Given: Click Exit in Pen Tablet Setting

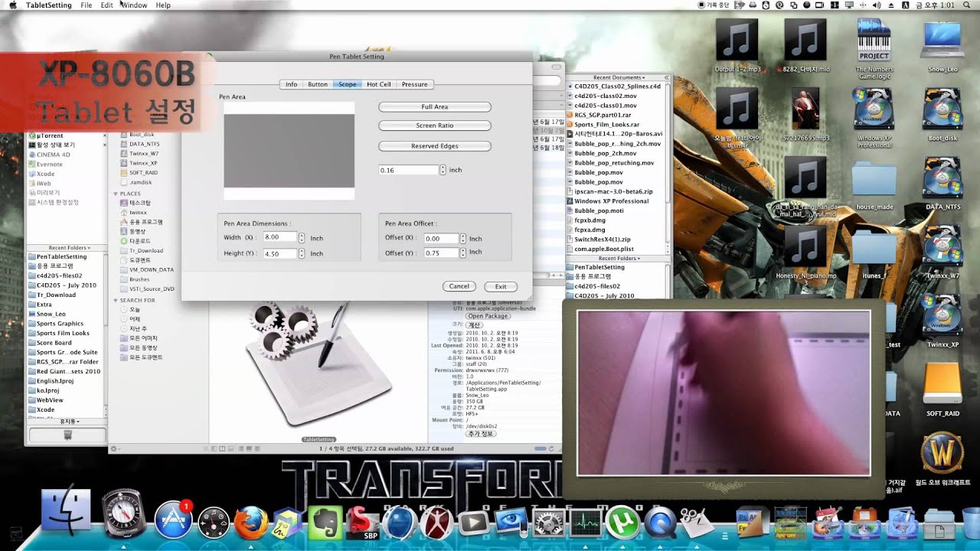Looking at the screenshot, I should [501, 286].
